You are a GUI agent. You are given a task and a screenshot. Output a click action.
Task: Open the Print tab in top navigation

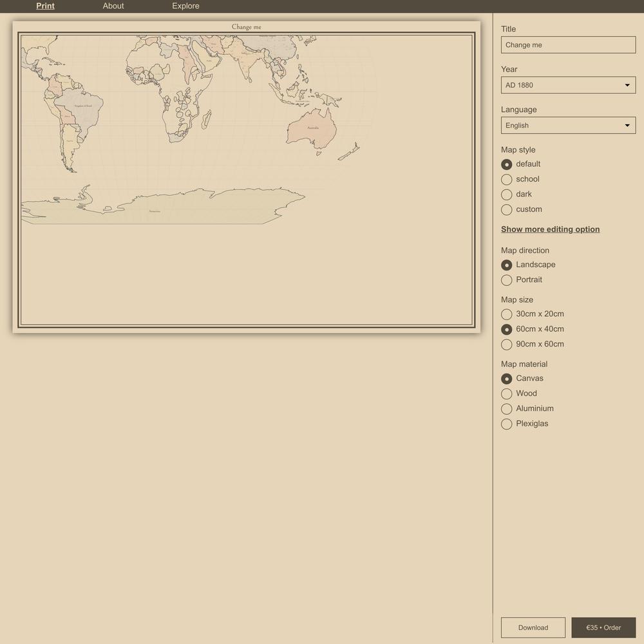[45, 6]
